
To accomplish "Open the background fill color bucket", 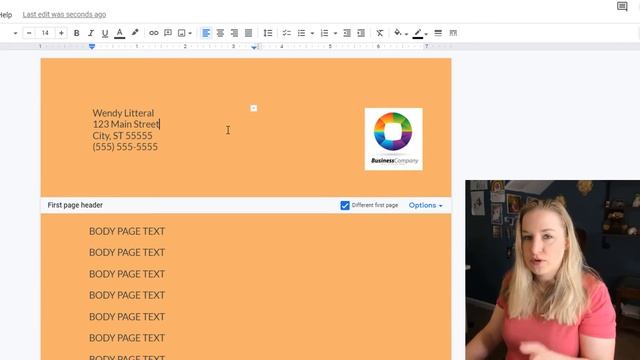I will (398, 33).
